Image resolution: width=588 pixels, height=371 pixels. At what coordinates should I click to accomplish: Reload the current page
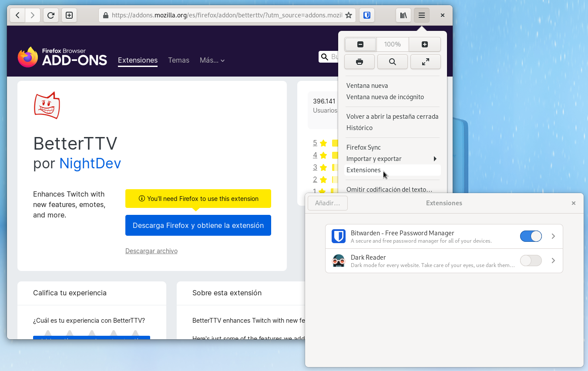click(x=50, y=15)
